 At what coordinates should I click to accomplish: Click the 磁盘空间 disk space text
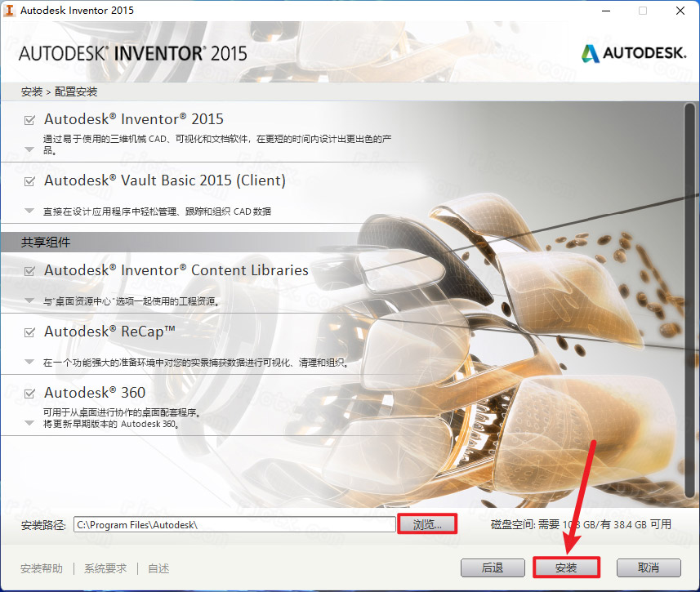click(581, 524)
